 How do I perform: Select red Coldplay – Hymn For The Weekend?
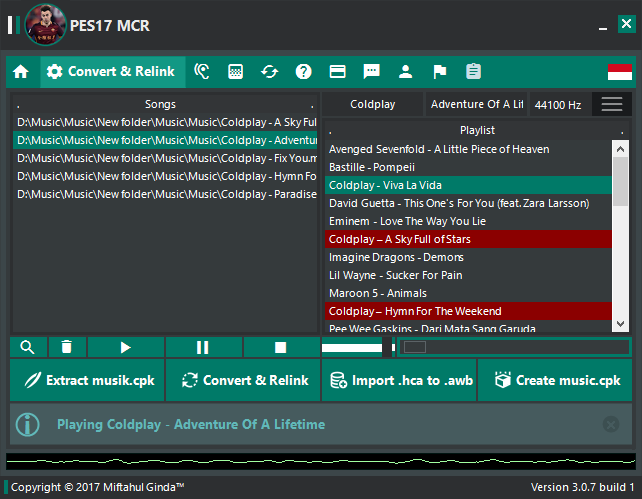[468, 312]
